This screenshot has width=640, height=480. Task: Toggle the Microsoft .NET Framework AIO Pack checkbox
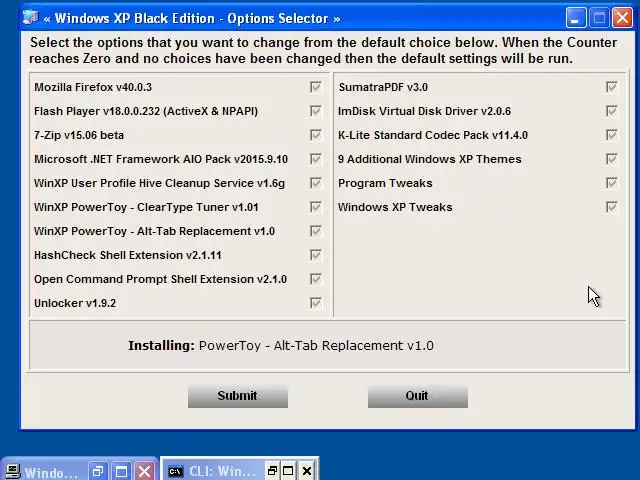316,159
